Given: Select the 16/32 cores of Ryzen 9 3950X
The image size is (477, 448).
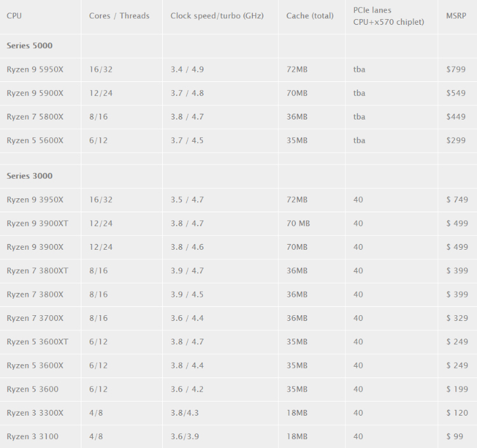Looking at the screenshot, I should 100,200.
